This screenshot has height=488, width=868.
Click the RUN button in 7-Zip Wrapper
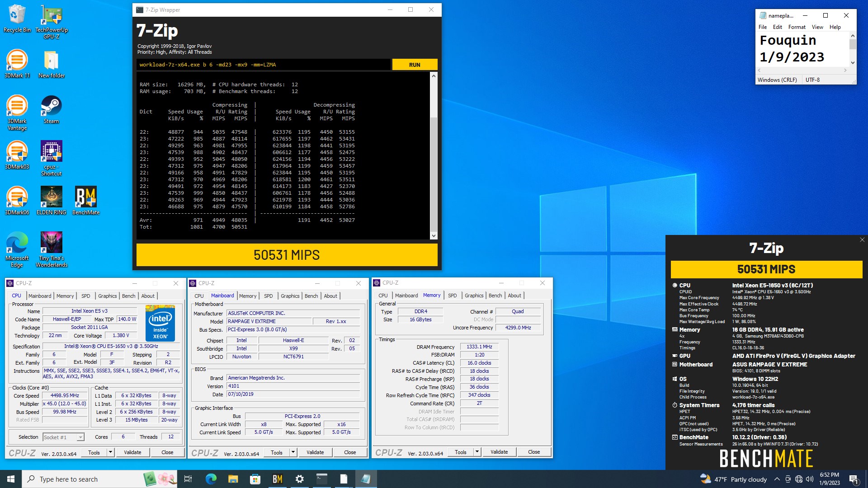click(415, 65)
